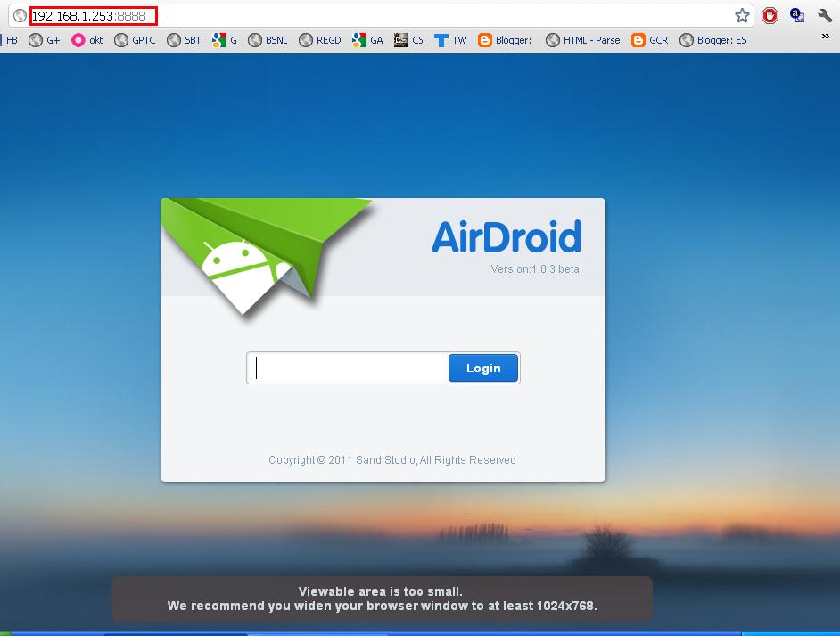
Task: Click the AirDroid logo text
Action: click(506, 236)
